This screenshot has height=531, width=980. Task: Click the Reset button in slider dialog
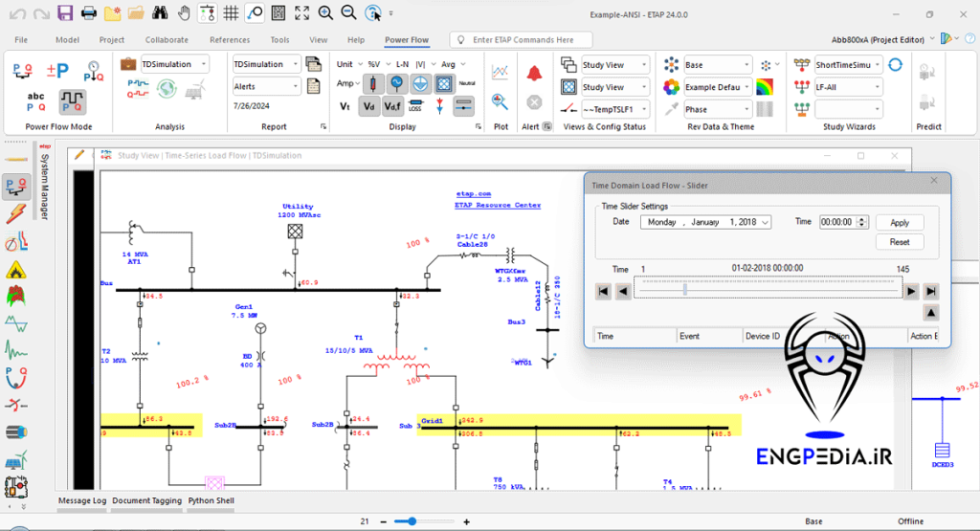coord(900,242)
